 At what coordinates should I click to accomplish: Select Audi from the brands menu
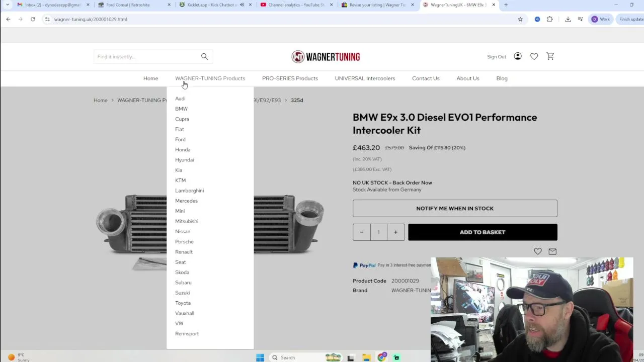coord(180,99)
